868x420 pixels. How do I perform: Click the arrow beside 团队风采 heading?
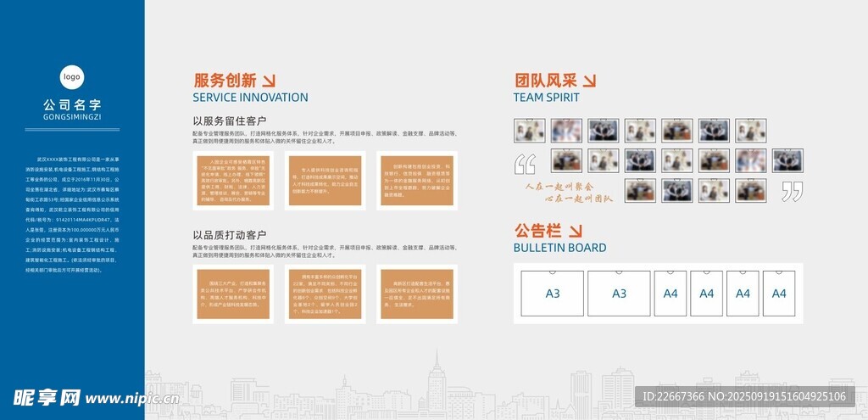[x=589, y=81]
